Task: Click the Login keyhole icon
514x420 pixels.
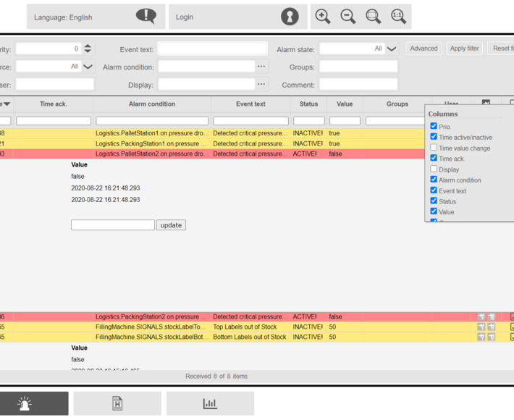Action: tap(290, 17)
